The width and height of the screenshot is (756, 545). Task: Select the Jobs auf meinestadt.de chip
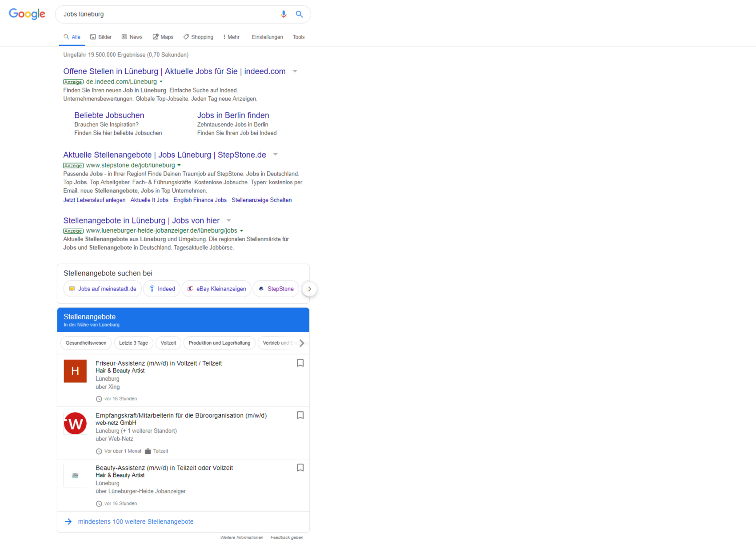(x=103, y=289)
